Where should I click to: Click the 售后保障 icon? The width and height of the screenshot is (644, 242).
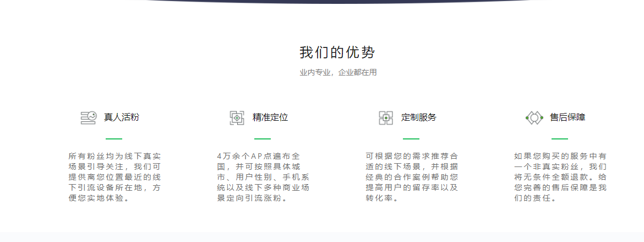click(534, 118)
